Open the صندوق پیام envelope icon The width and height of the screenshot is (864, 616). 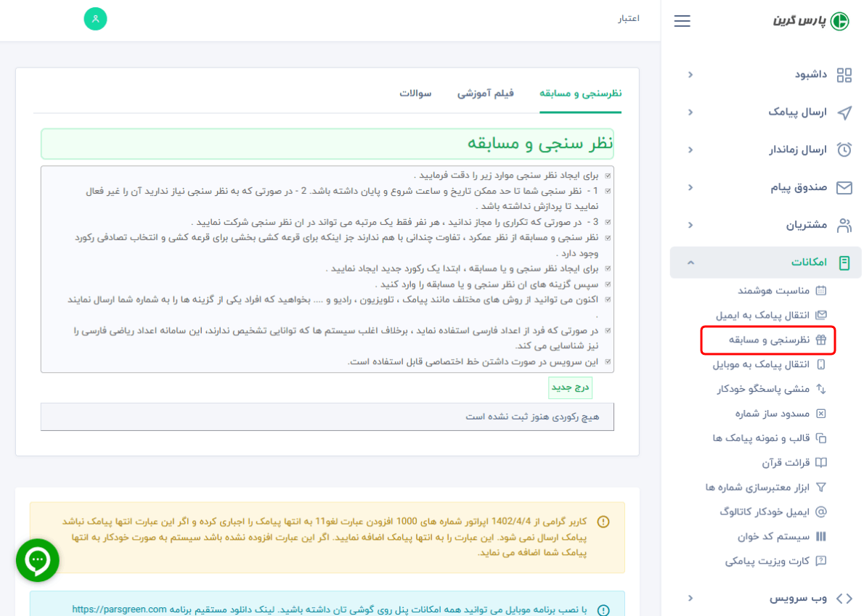[x=844, y=187]
